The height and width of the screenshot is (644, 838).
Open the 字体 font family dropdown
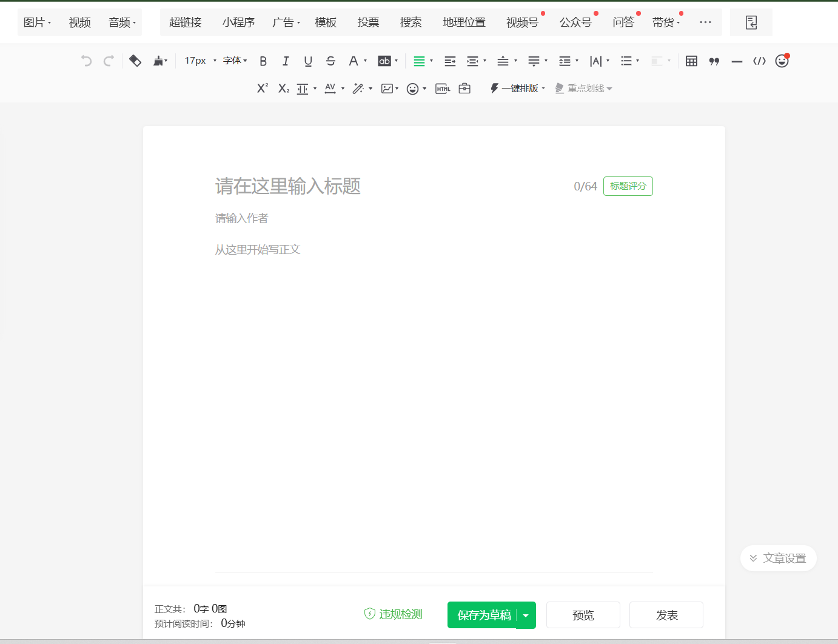[x=235, y=61]
